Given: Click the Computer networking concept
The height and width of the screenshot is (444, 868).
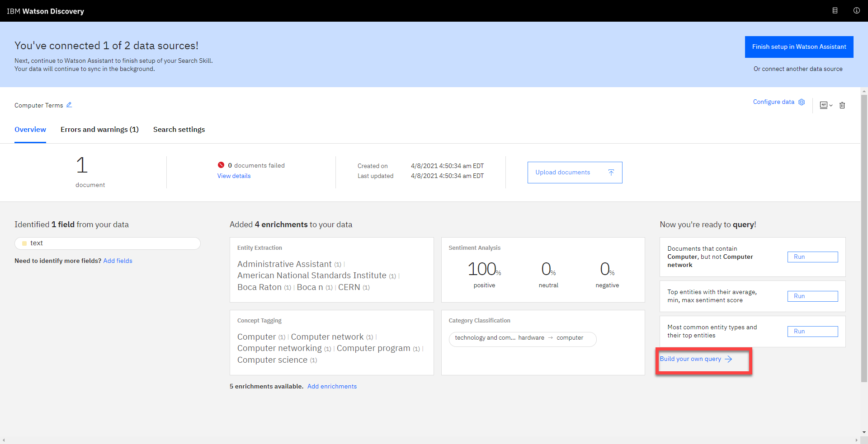Looking at the screenshot, I should click(279, 348).
